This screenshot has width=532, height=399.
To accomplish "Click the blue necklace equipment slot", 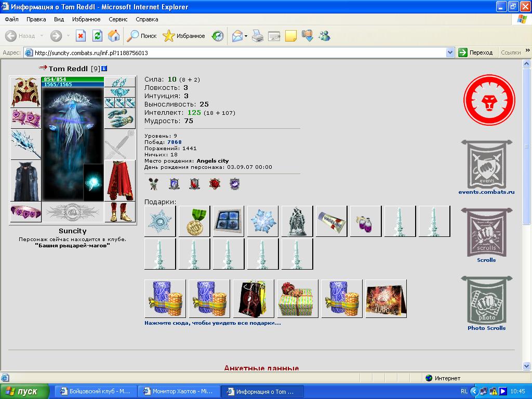I will [120, 92].
